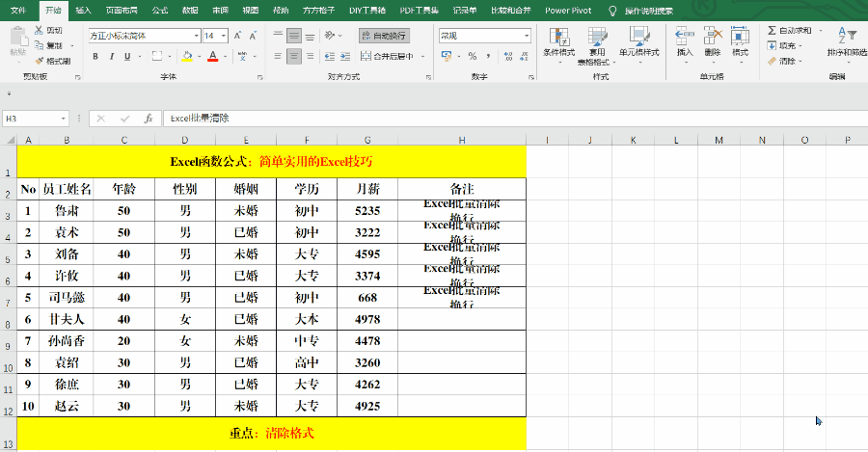Switch to the Page Layout (页面布局) tab
868x452 pixels.
tap(122, 10)
